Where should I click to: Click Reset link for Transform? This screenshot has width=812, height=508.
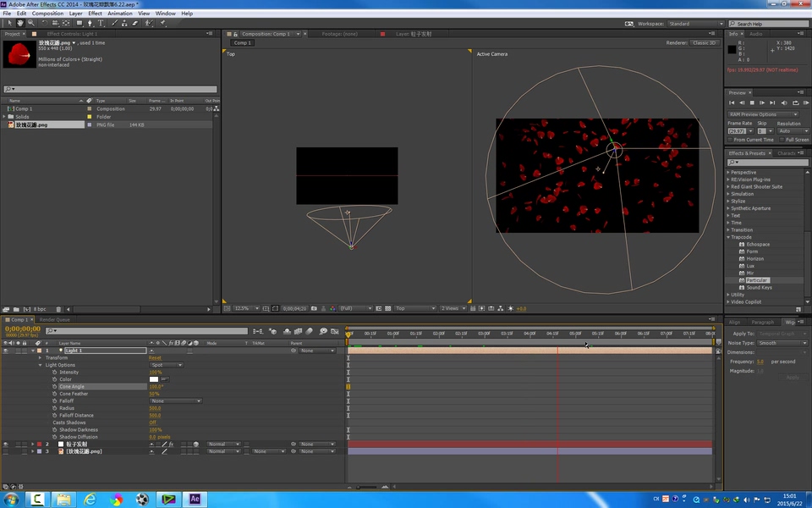(x=155, y=357)
